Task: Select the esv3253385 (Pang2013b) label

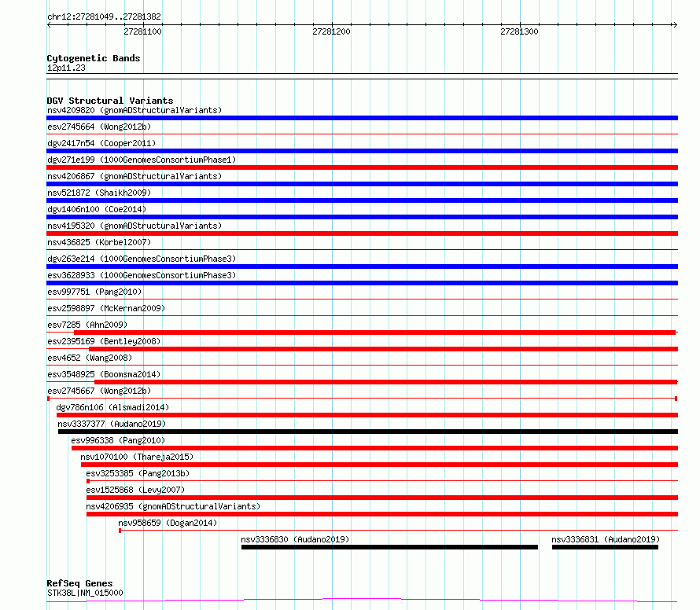Action: [138, 473]
